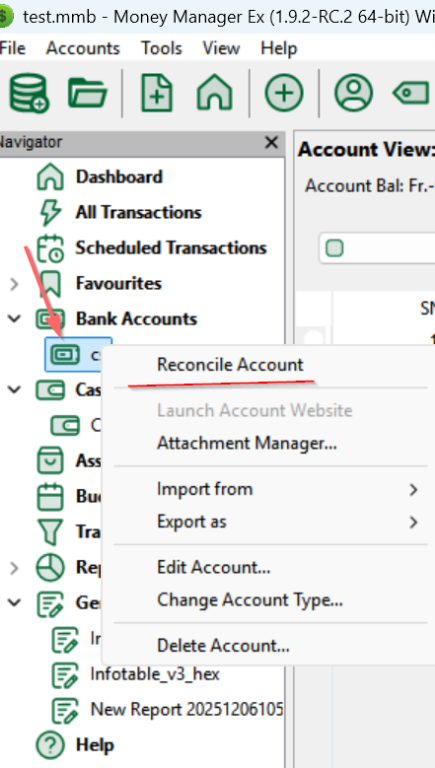The image size is (435, 768).
Task: Click the New Transaction plus icon
Action: [x=284, y=93]
